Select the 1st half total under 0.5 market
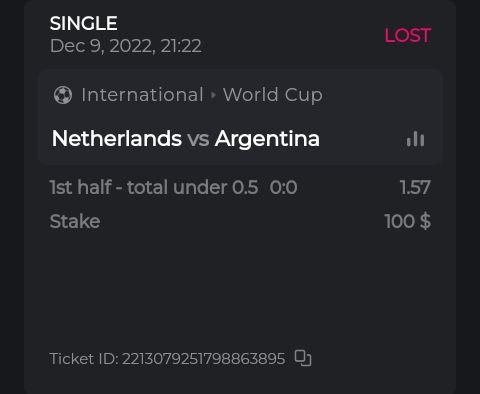 point(154,187)
